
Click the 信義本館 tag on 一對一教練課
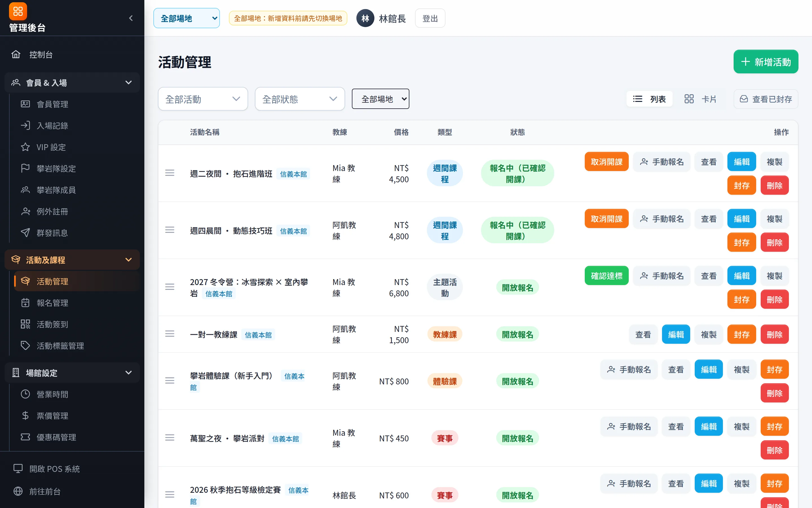tap(258, 335)
